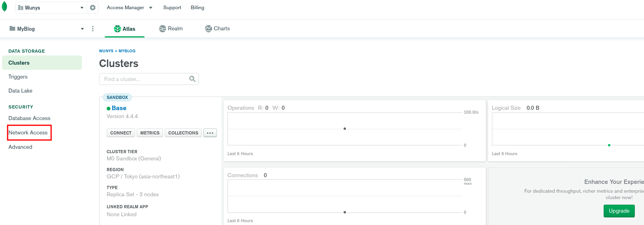This screenshot has height=225, width=644.
Task: Open the Billing menu
Action: coord(197,8)
